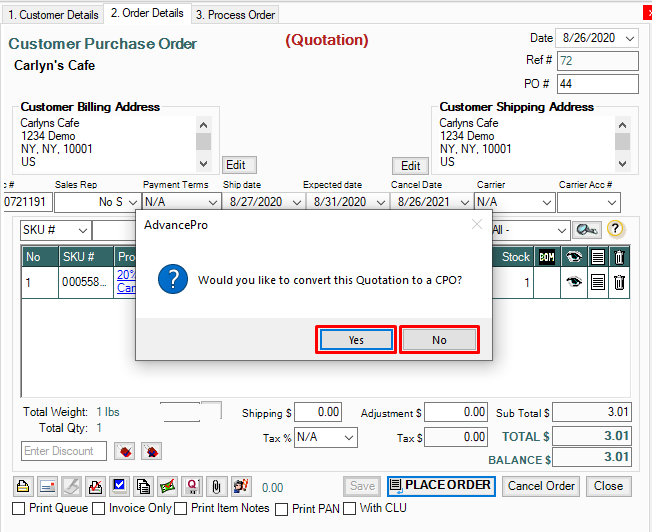Open the Tax % dropdown
This screenshot has width=652, height=532.
[x=347, y=438]
